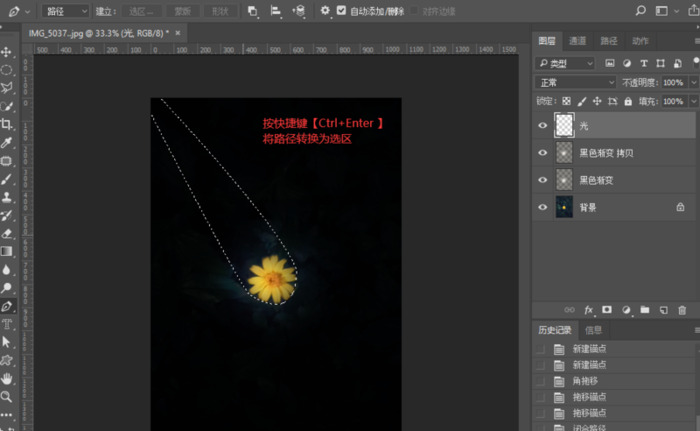Select the Crop tool

7,124
